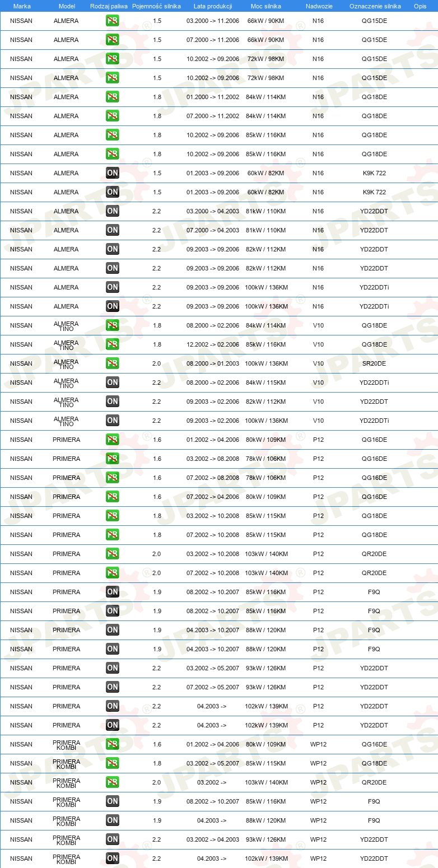The image size is (438, 868).
Task: Click diesel ON icon for Primera Kombi 85kW / 116KM
Action: (x=112, y=801)
